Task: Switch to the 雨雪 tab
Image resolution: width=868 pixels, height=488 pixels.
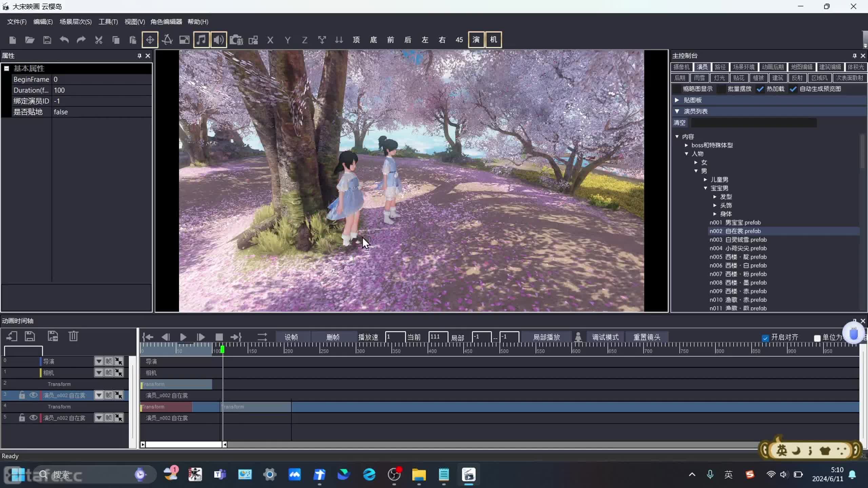Action: pos(699,78)
